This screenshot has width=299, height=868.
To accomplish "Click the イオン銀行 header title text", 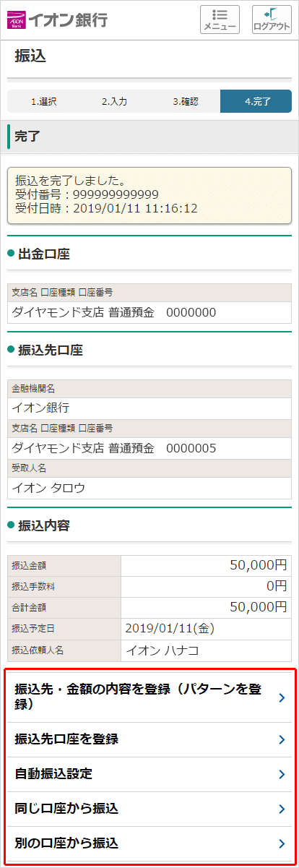I will pyautogui.click(x=67, y=20).
